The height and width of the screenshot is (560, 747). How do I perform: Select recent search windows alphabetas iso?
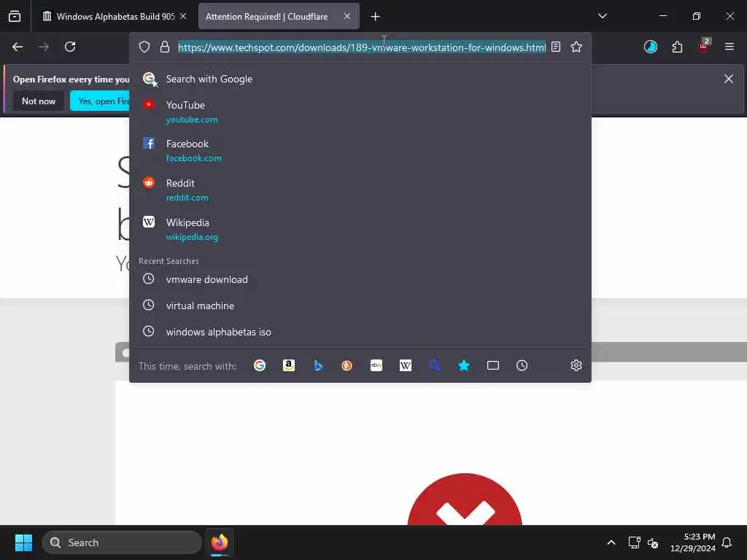pyautogui.click(x=360, y=332)
